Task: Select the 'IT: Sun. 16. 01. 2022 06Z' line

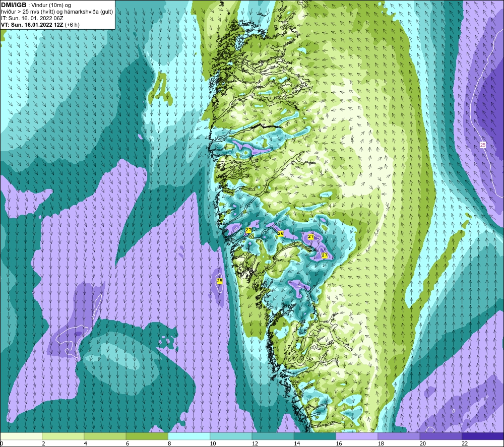Action: tap(32, 18)
